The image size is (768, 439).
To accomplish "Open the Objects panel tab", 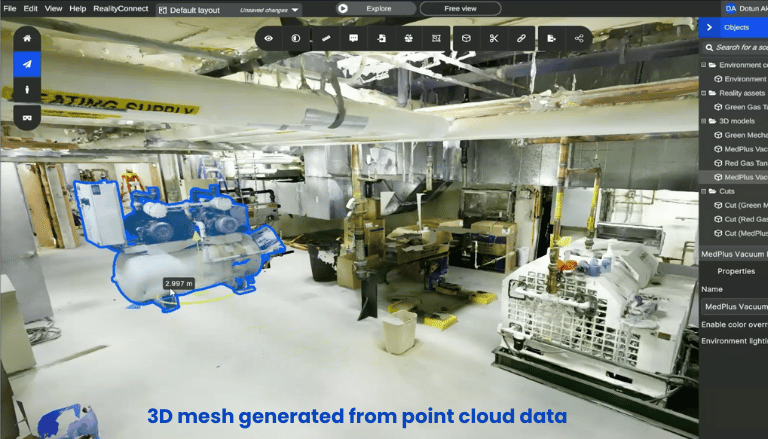I will click(x=736, y=27).
